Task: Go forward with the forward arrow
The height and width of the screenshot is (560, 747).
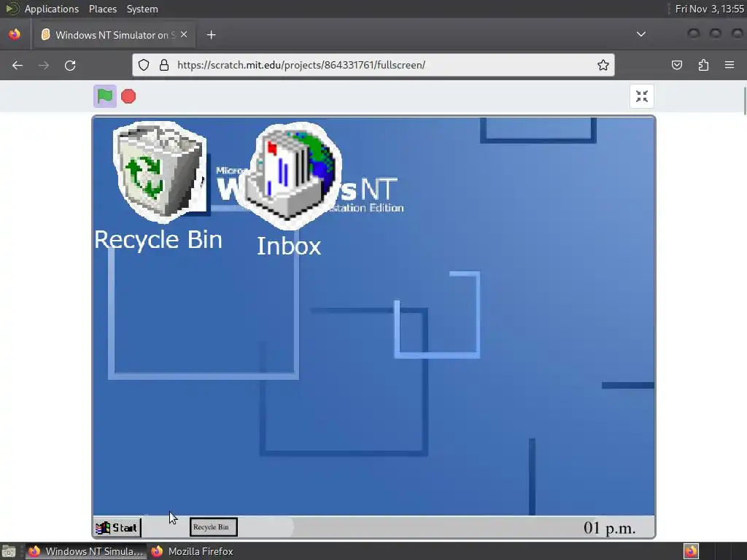Action: coord(44,65)
